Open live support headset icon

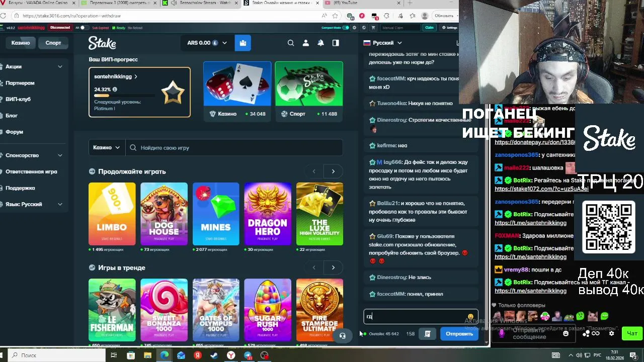pos(343,336)
